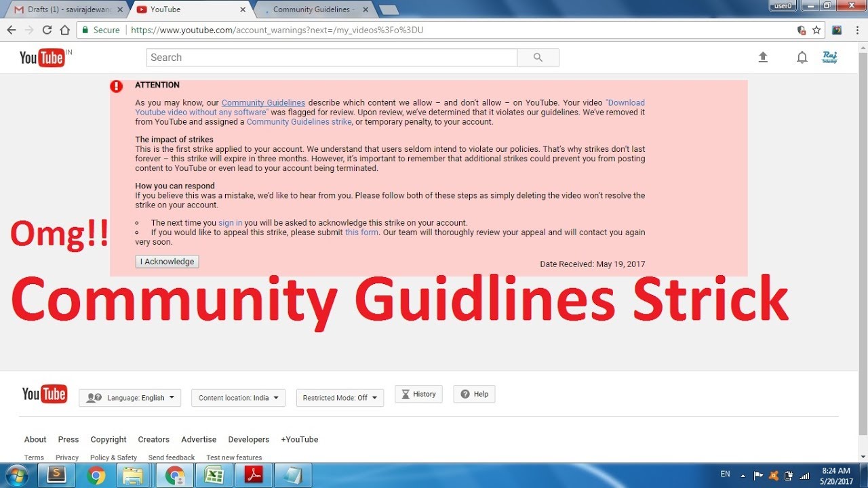Viewport: 868px width, 488px height.
Task: Click the YouTube logo in the header
Action: pos(42,58)
